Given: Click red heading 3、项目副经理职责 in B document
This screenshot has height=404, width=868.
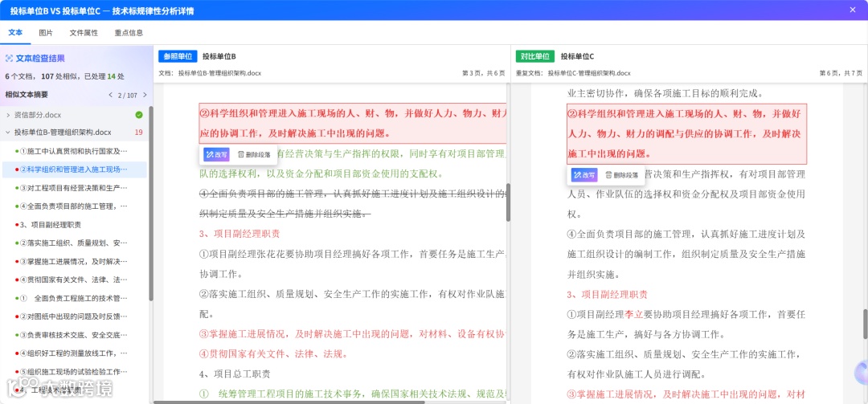Looking at the screenshot, I should point(240,234).
